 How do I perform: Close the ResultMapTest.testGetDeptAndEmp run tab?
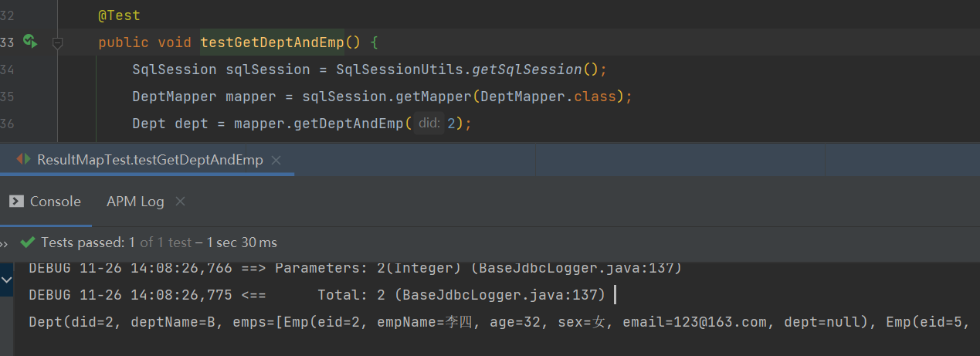(276, 160)
